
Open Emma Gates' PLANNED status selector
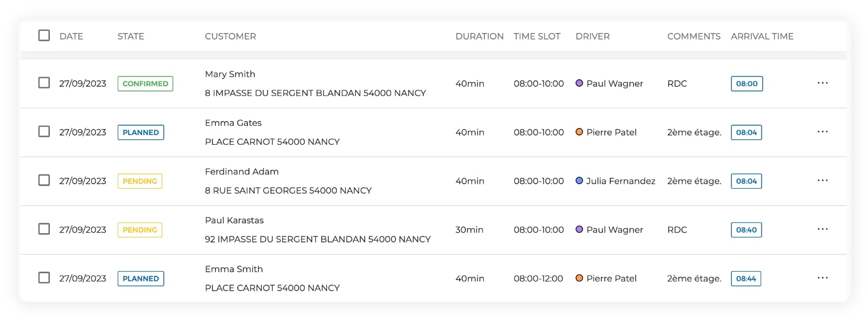point(141,132)
